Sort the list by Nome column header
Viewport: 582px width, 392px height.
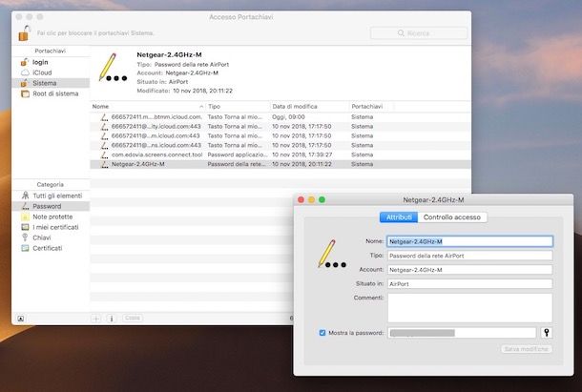coord(143,106)
